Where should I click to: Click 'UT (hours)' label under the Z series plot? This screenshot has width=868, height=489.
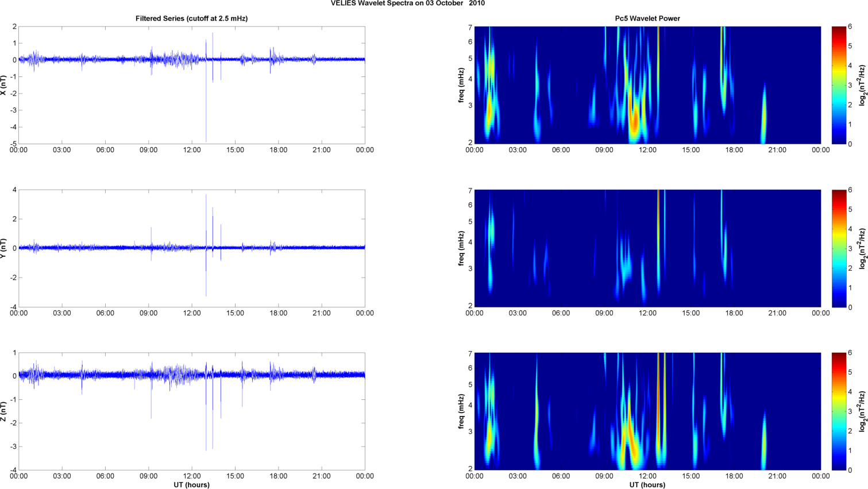(191, 484)
